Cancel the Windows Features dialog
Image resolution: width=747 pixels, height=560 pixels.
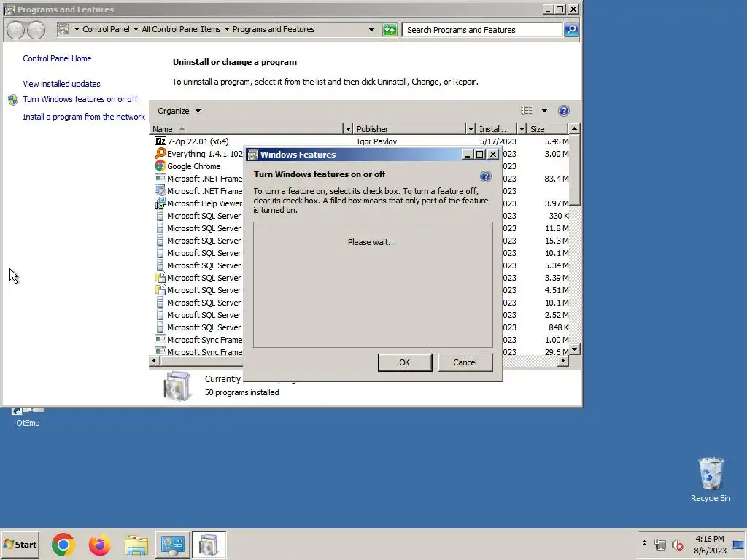click(465, 362)
